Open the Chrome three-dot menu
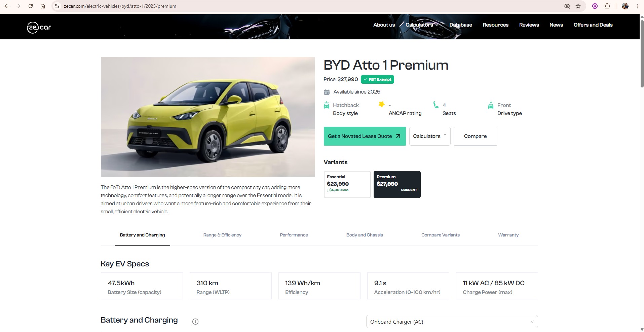The image size is (644, 332). coord(637,6)
